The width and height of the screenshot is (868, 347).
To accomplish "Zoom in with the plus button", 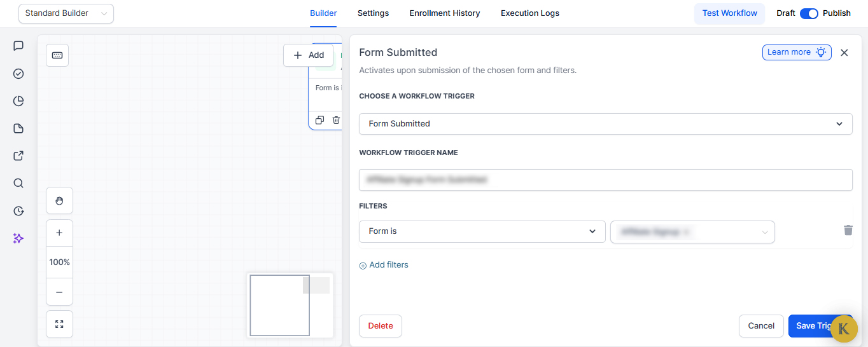I will pos(59,233).
